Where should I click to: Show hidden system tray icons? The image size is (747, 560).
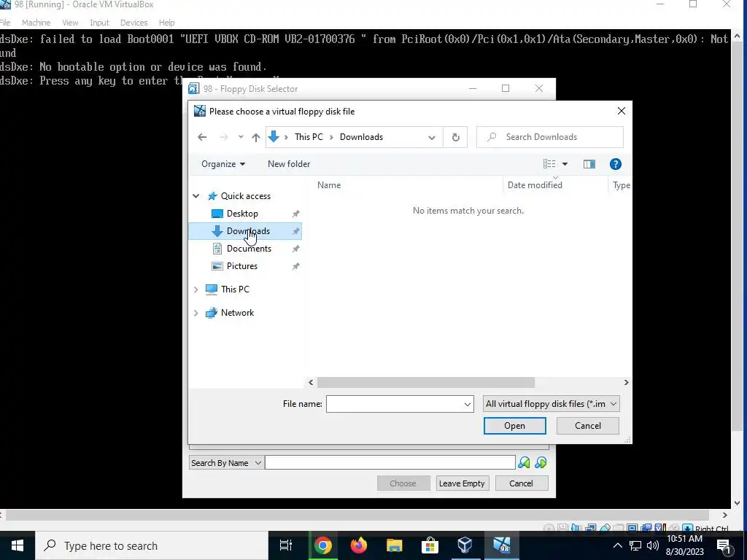(x=617, y=545)
